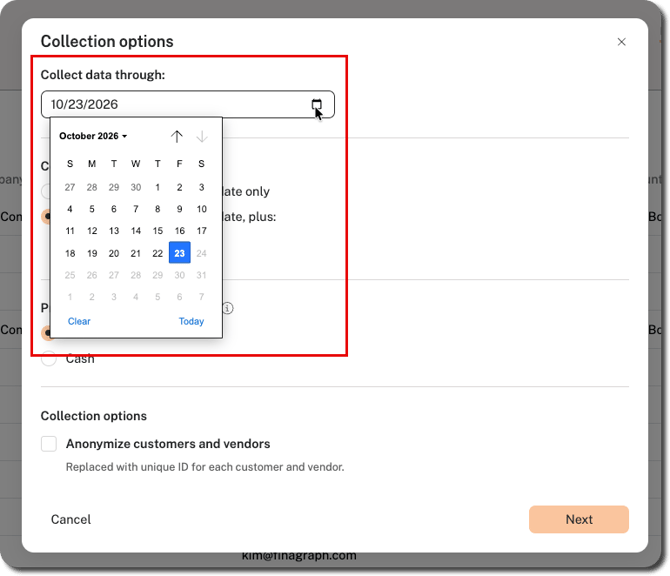Pick October 2 in the calendar
Screen dimensions: 670x576
click(179, 187)
